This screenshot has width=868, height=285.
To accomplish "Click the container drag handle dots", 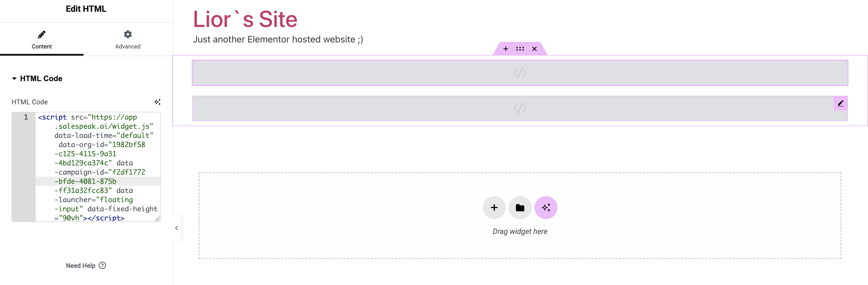I will [x=520, y=49].
